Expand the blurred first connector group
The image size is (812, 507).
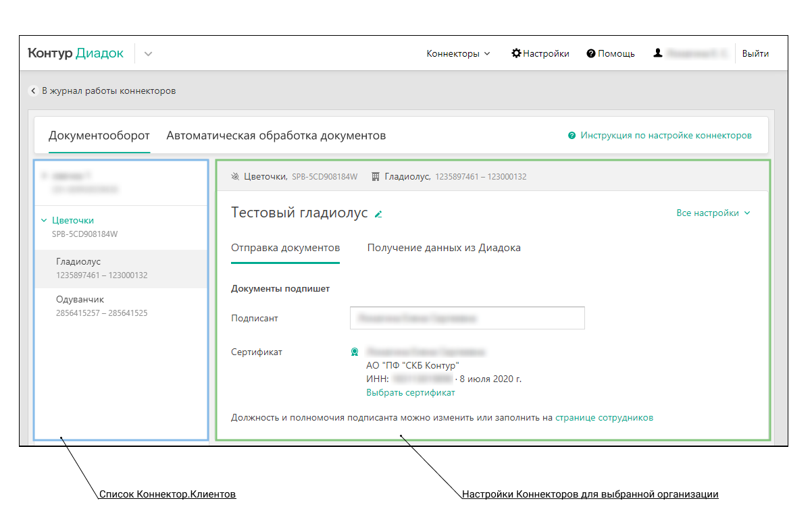pos(44,176)
